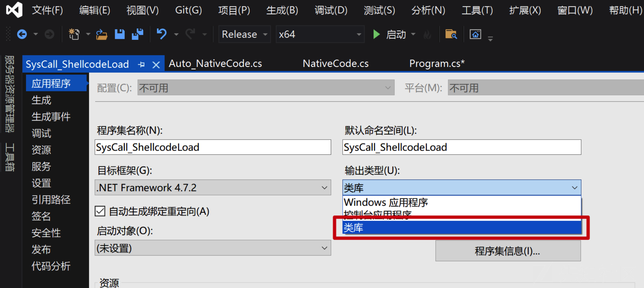Select the 资源 properties page
Viewport: 644px width, 288px height.
pyautogui.click(x=41, y=150)
